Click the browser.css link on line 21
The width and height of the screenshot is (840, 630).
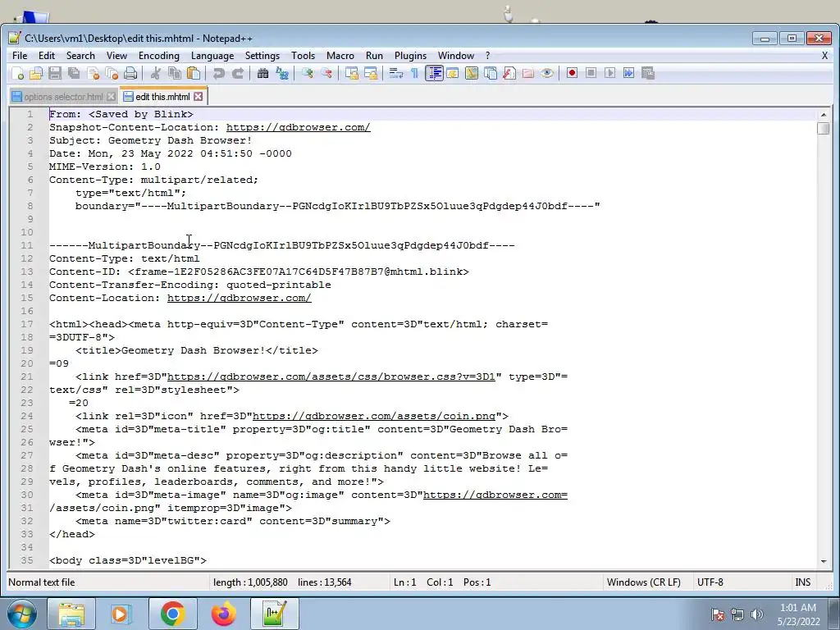[x=331, y=377]
